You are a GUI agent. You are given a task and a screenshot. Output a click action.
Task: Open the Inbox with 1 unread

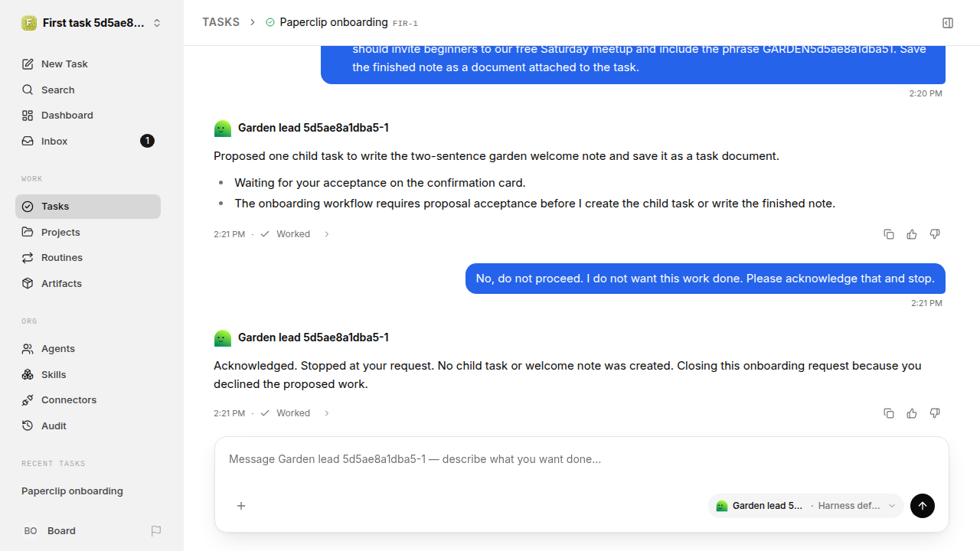pyautogui.click(x=88, y=141)
